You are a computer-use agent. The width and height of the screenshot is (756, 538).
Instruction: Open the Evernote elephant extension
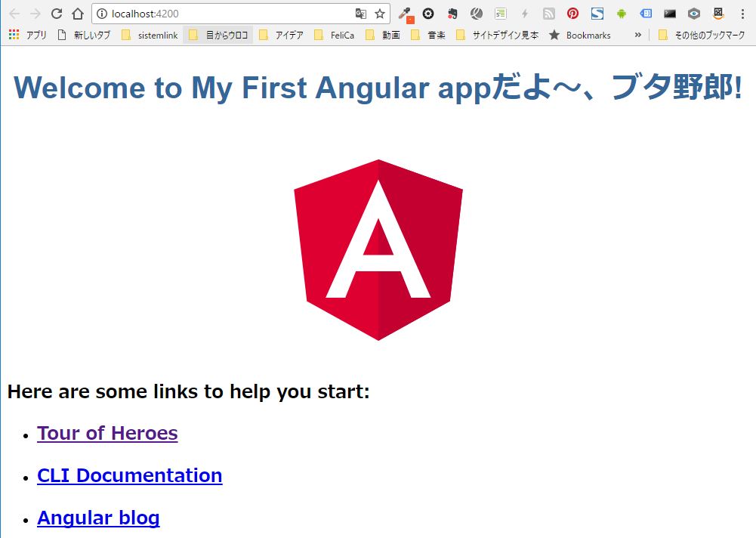pos(452,14)
